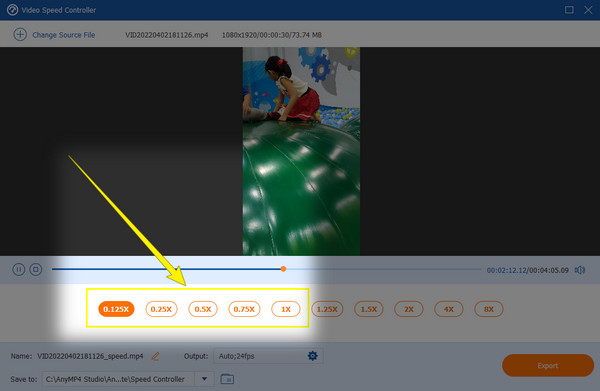Click the Video Speed Controller logo icon

click(12, 10)
